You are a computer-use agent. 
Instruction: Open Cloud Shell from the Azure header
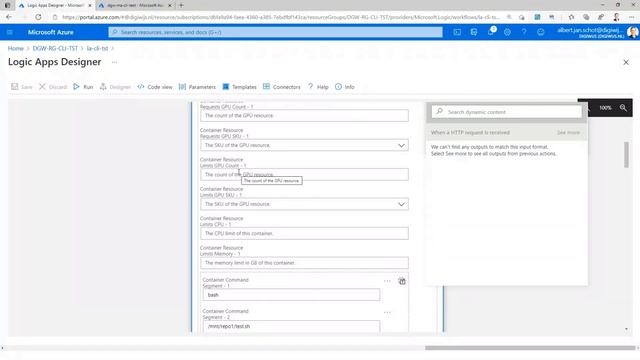point(457,32)
